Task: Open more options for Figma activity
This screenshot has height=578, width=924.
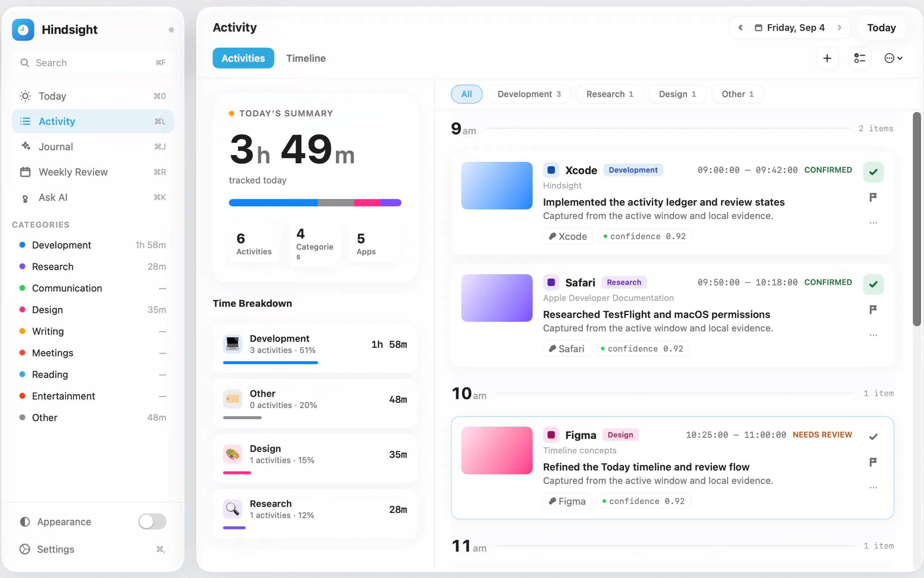Action: click(x=873, y=487)
